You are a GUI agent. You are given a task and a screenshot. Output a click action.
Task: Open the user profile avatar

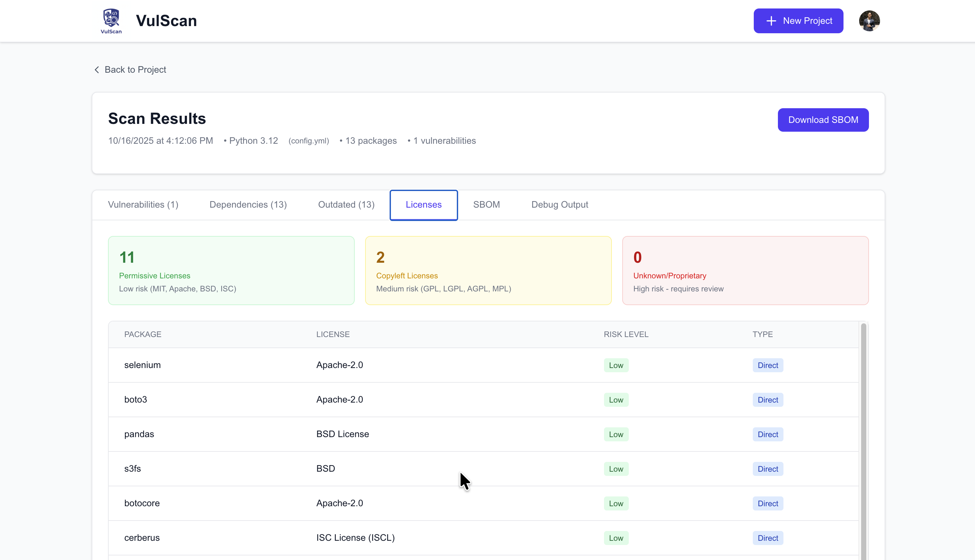tap(869, 21)
